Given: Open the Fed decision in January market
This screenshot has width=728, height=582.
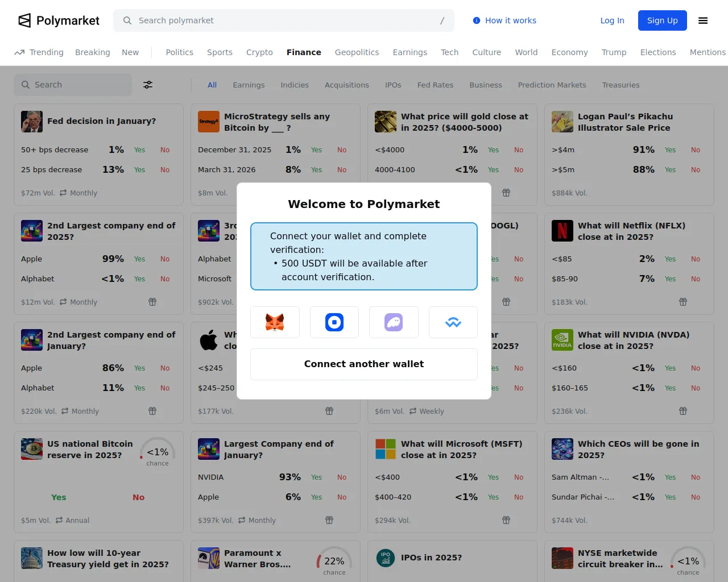Looking at the screenshot, I should pyautogui.click(x=101, y=121).
